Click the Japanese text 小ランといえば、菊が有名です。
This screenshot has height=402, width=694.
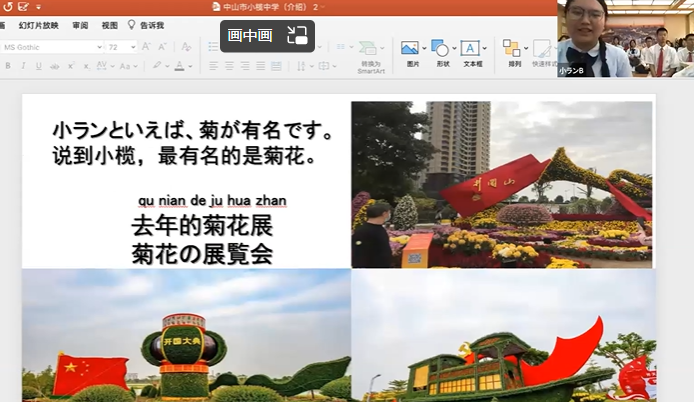pos(193,131)
